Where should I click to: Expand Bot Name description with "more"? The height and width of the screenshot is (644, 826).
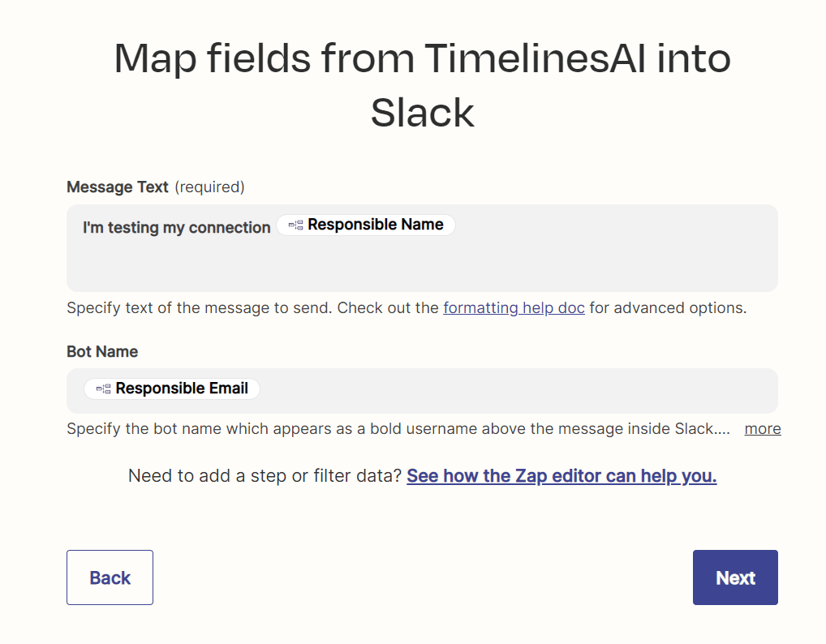point(762,428)
